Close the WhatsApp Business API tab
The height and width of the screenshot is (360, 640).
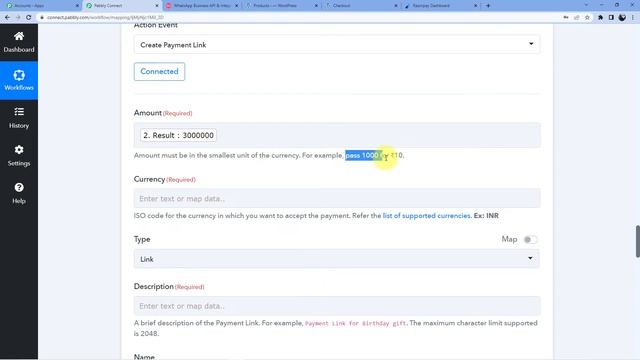tap(236, 6)
